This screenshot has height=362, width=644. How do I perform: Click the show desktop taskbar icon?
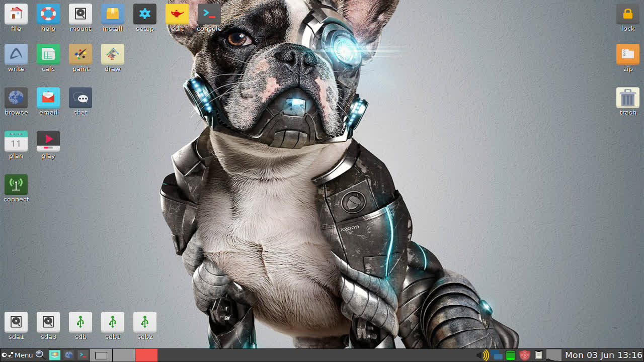click(x=54, y=355)
